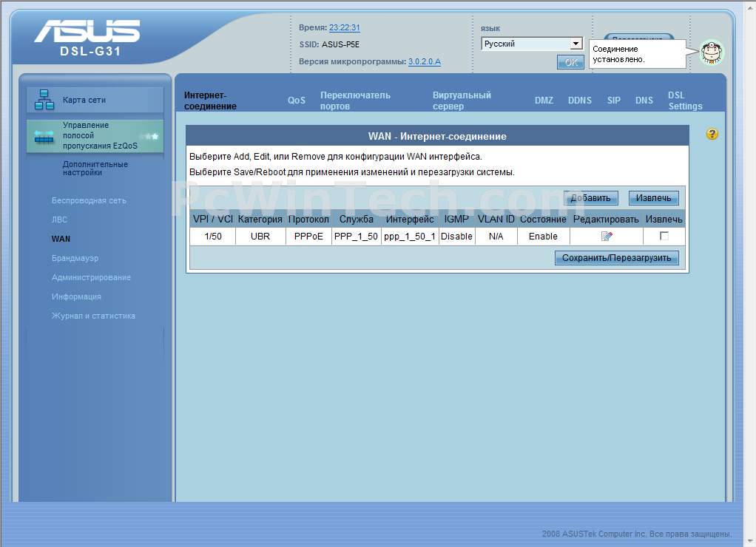Confirm the language with the OK button
Screen dimensions: 756x547
click(571, 62)
